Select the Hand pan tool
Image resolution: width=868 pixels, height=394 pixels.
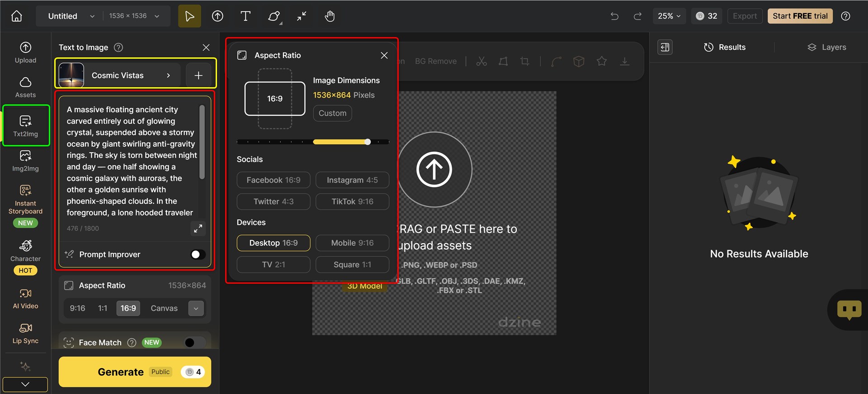(x=330, y=16)
